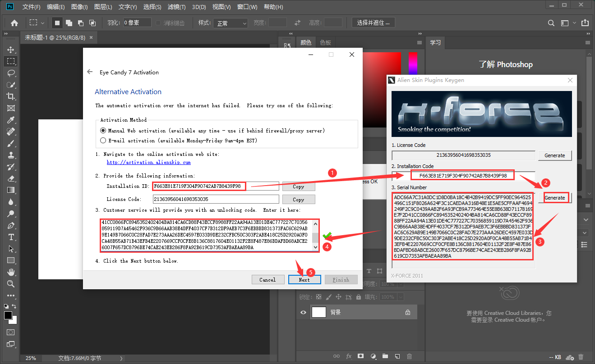Screen dimensions: 595x364
Task: Select the Frame tool
Action: pyautogui.click(x=11, y=108)
